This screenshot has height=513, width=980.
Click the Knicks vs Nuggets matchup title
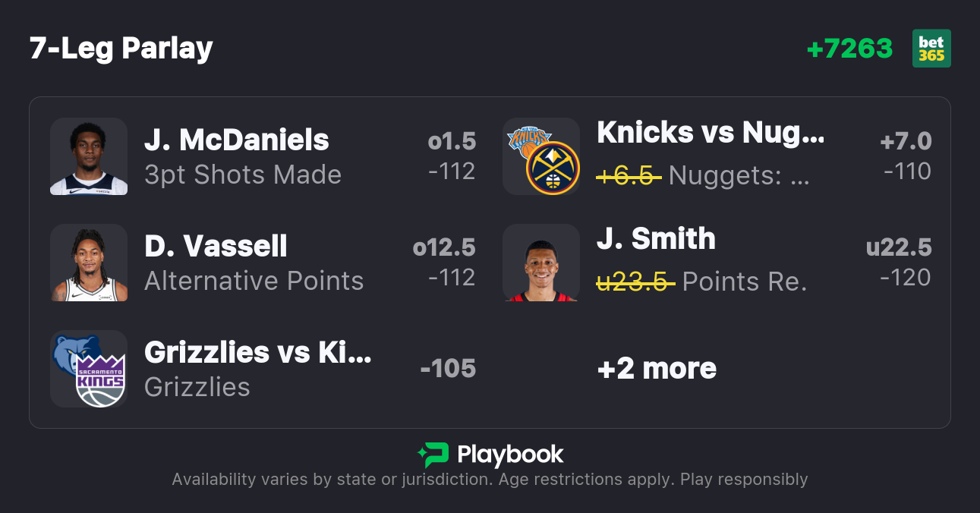[x=711, y=132]
